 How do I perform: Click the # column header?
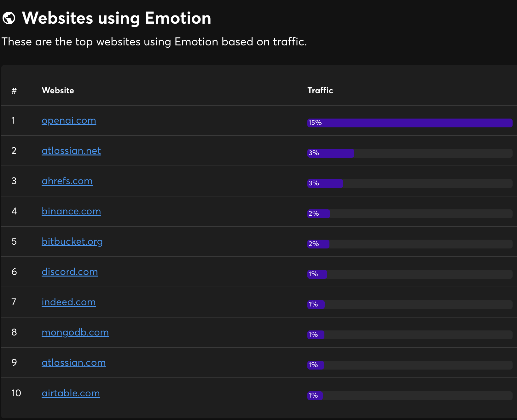point(14,90)
